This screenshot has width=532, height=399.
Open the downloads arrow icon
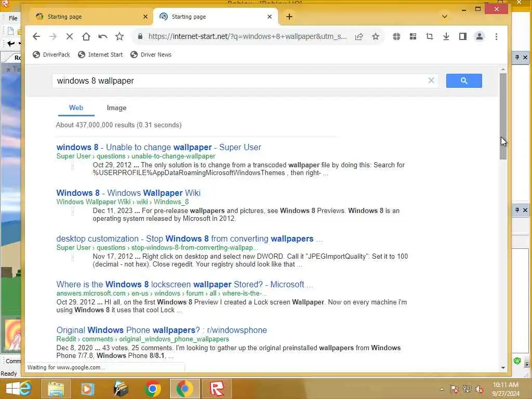click(x=446, y=36)
